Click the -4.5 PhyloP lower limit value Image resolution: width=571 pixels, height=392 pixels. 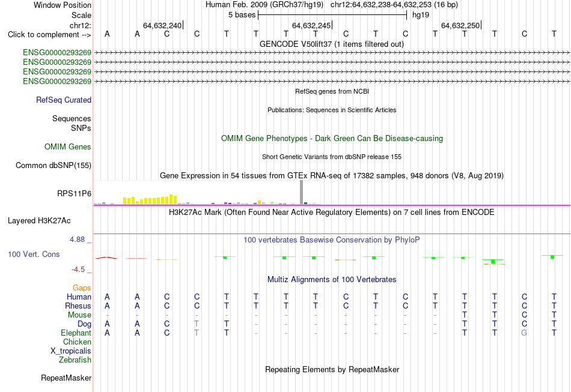coord(78,270)
